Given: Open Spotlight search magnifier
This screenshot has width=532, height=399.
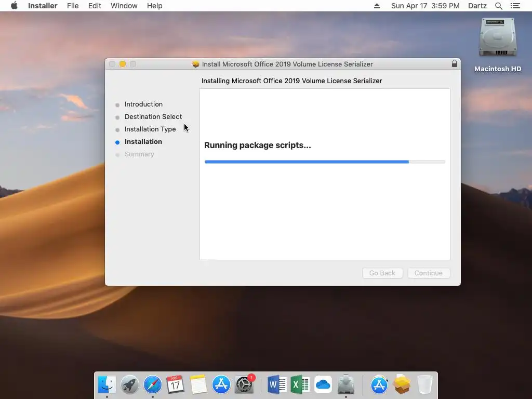Looking at the screenshot, I should coord(498,6).
